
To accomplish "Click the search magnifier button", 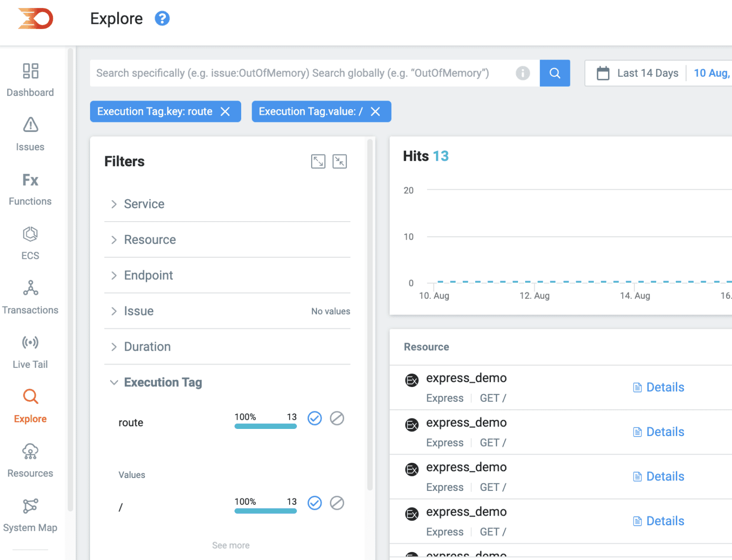I will [555, 73].
